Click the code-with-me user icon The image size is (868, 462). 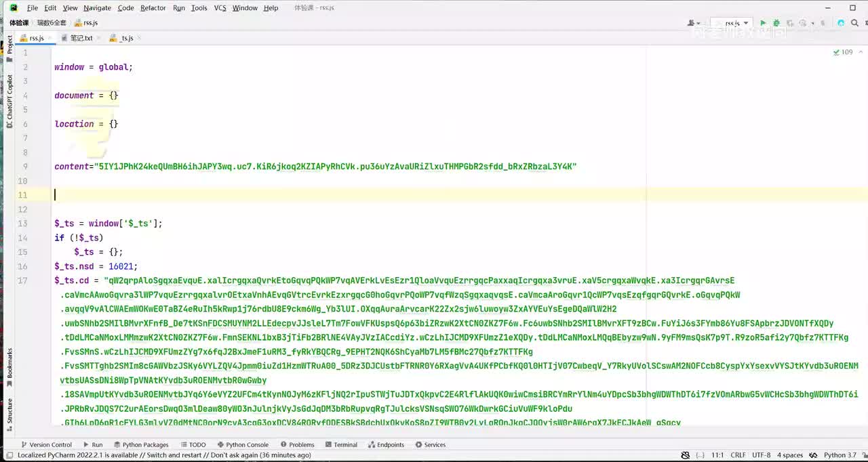click(x=694, y=23)
